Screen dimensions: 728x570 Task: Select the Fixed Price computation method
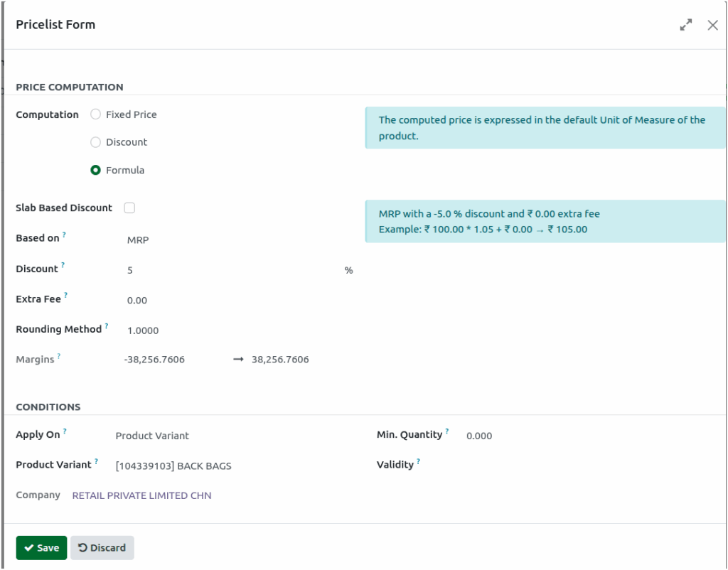pos(95,114)
